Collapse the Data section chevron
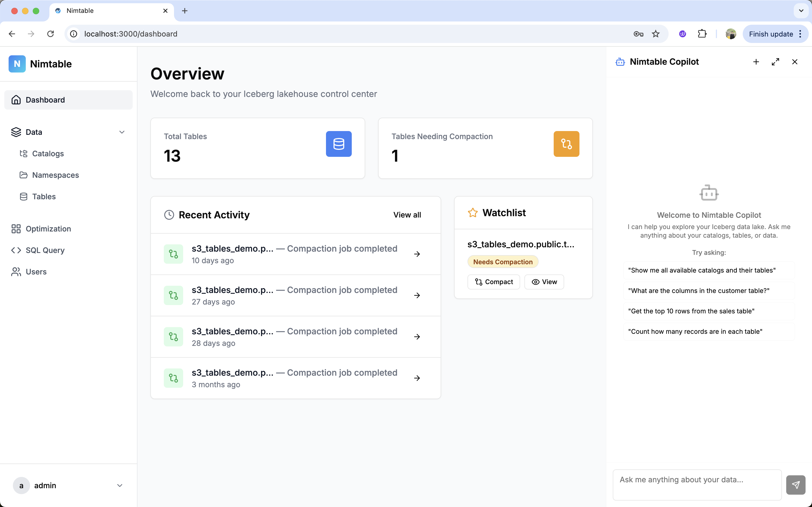This screenshot has height=507, width=812. 122,132
